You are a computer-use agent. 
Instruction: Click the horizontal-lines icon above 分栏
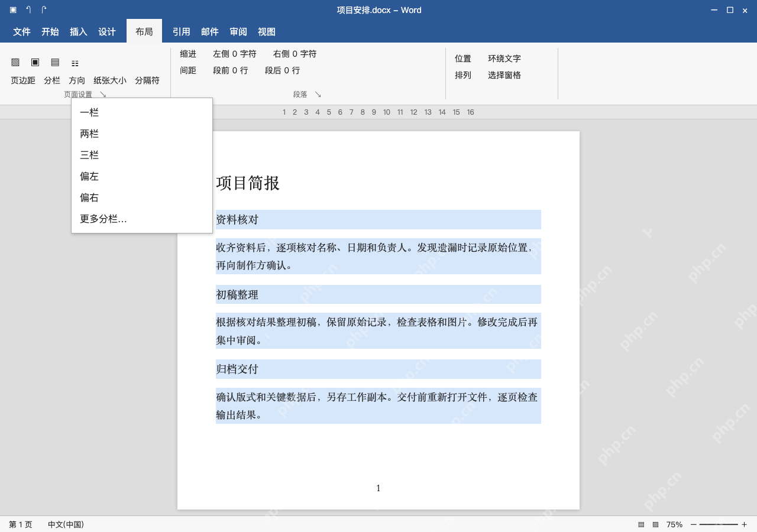(x=55, y=62)
